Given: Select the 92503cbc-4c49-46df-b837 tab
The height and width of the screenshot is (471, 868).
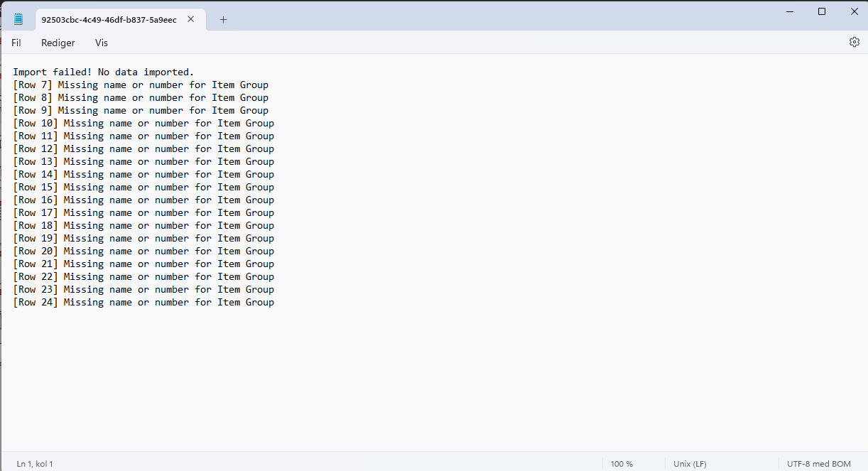Looking at the screenshot, I should pos(109,20).
